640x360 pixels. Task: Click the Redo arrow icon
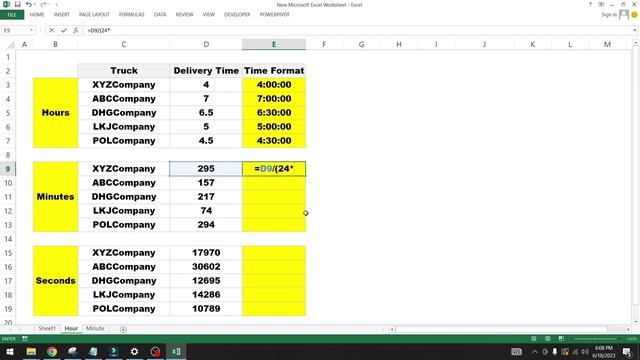[42, 4]
